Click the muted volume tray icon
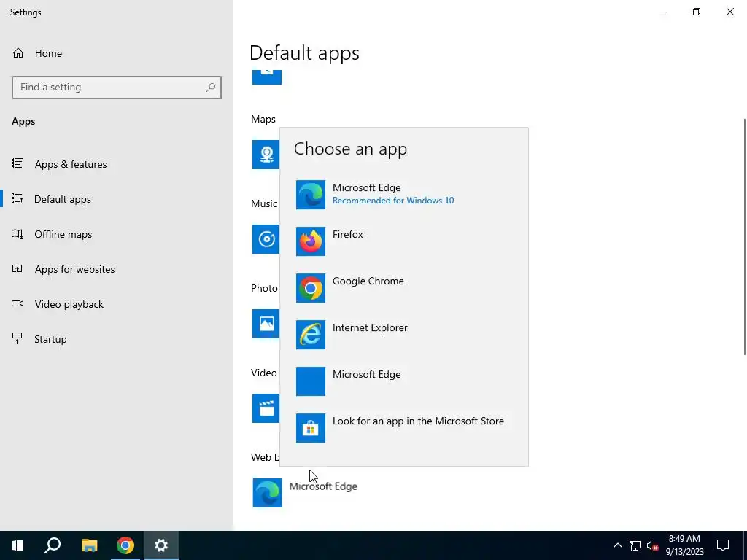The height and width of the screenshot is (560, 747). pyautogui.click(x=652, y=545)
